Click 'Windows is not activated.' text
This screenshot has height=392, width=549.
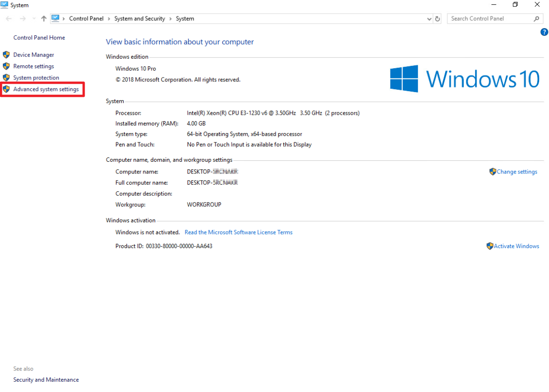pos(148,232)
